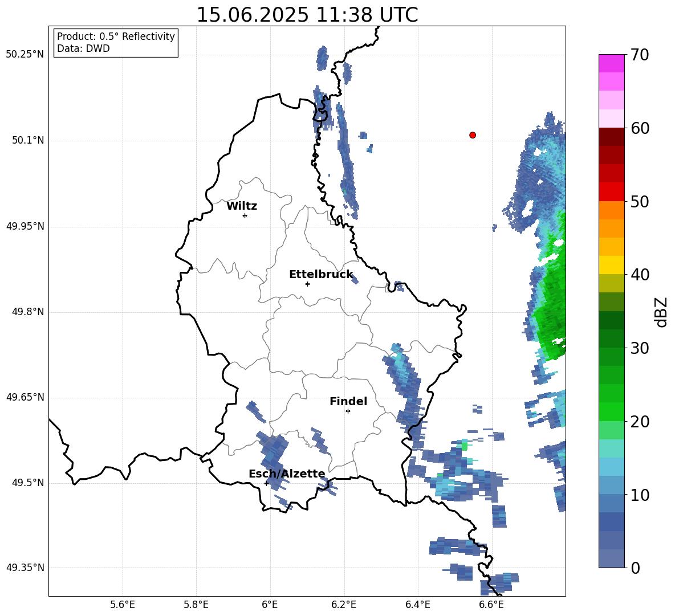
Task: Click the bright red 50 dBZ colorbar segment
Action: 611,192
